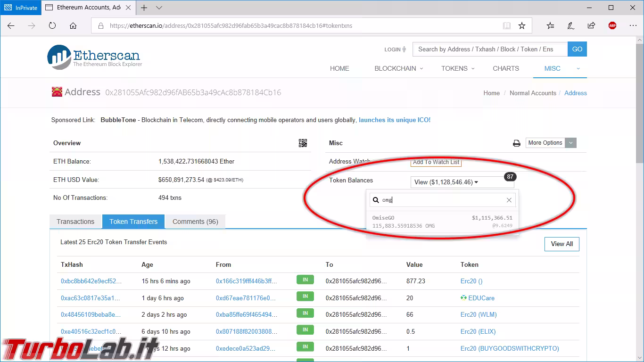Viewport: 644px width, 362px height.
Task: Select the OmiseGO token result
Action: [442, 222]
